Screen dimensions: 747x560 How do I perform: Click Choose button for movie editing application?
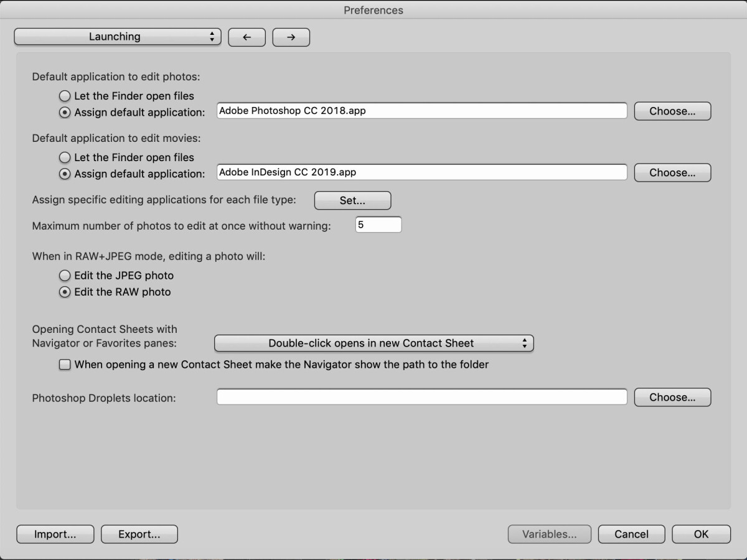[x=672, y=173]
